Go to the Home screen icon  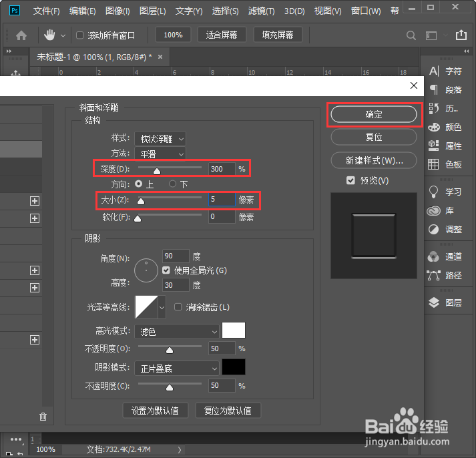click(21, 35)
